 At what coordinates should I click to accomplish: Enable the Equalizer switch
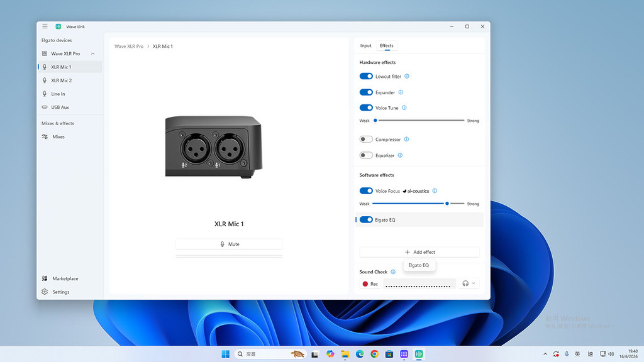(x=366, y=155)
